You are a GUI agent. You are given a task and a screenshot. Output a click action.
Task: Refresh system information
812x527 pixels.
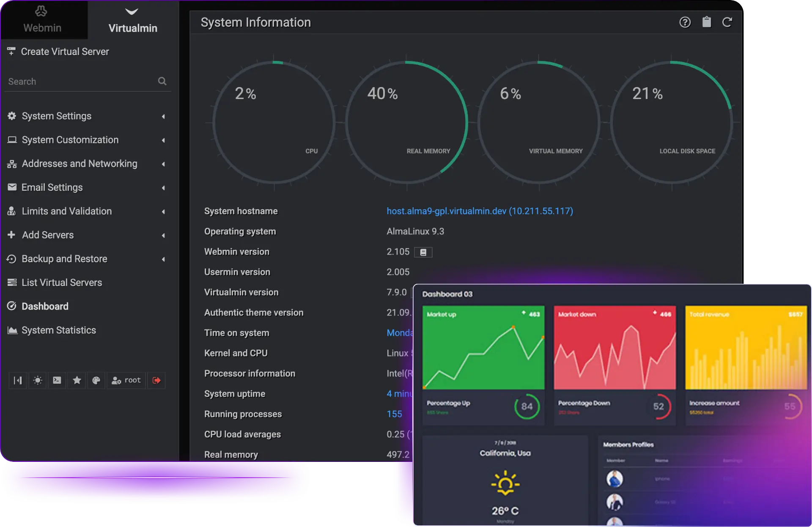pos(727,22)
